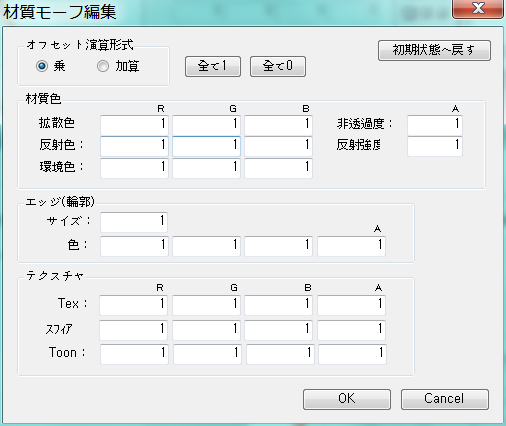Confirm with the OK button

click(347, 399)
